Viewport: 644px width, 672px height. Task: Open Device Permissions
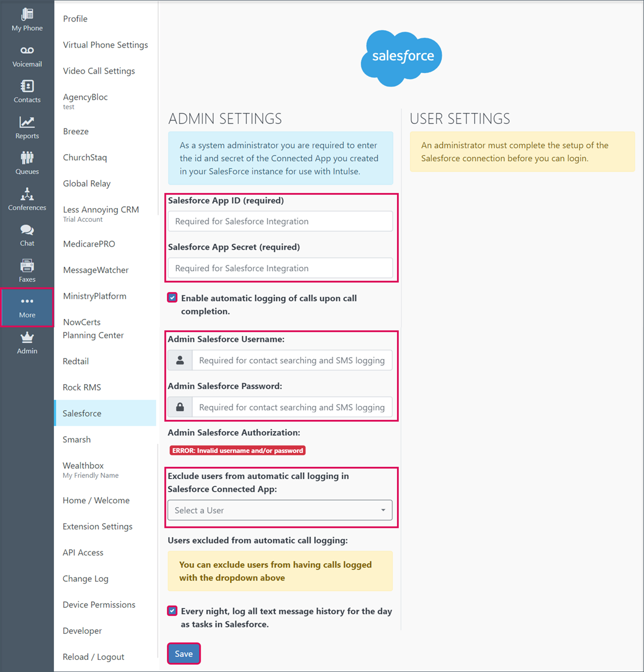(x=99, y=605)
